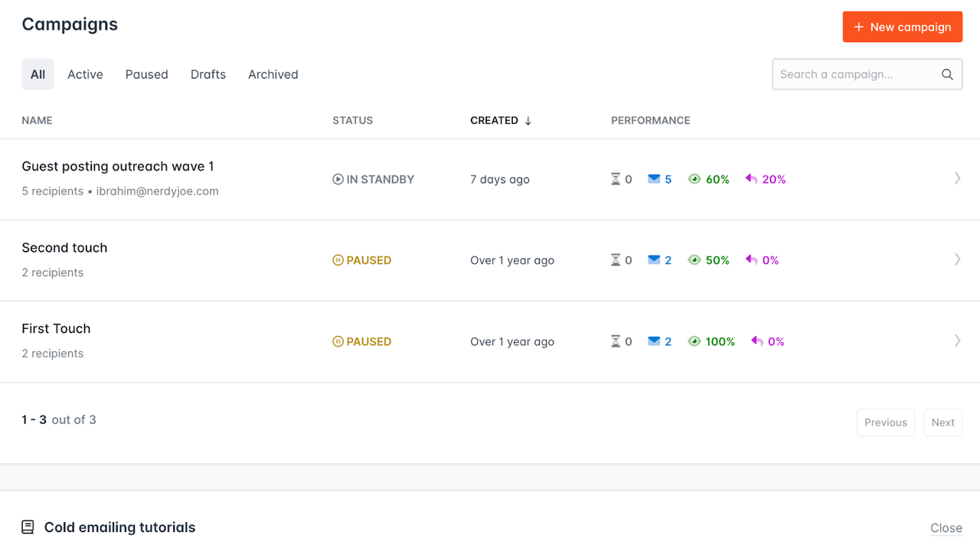980x551 pixels.
Task: Click the green opens icon for First Touch
Action: click(x=694, y=341)
